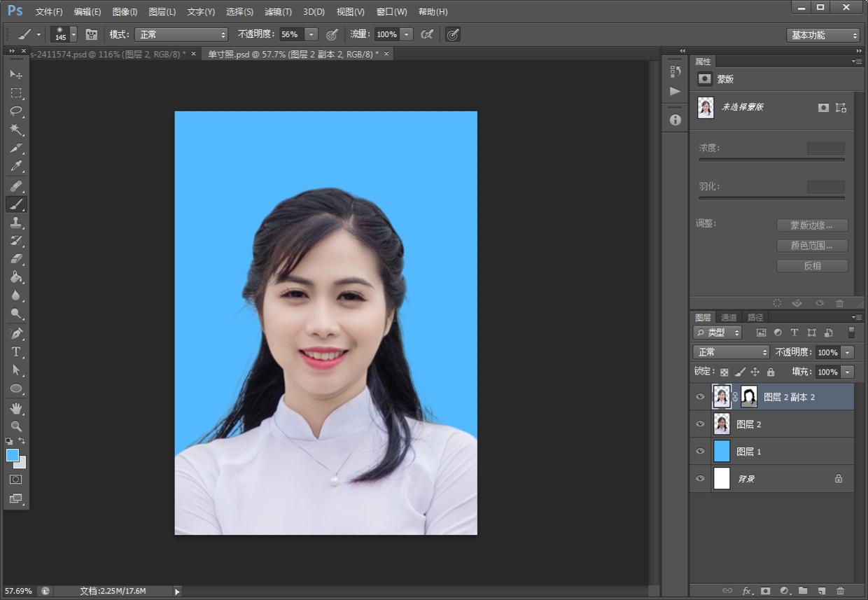The image size is (868, 600).
Task: Select the Lasso tool
Action: pos(16,111)
